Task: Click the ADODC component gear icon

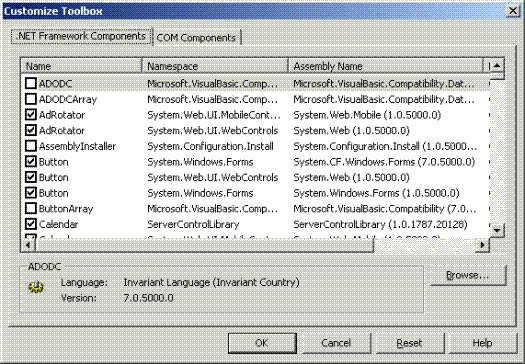Action: click(x=35, y=287)
